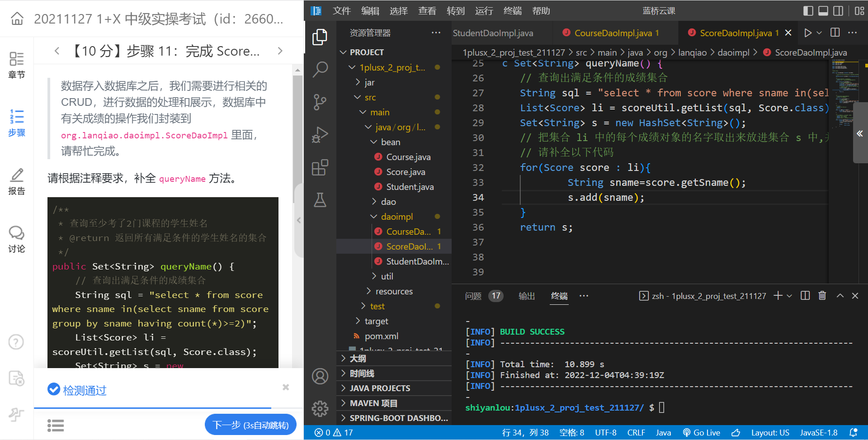Open the Explorer view in activity bar
This screenshot has height=440, width=868.
(x=320, y=37)
